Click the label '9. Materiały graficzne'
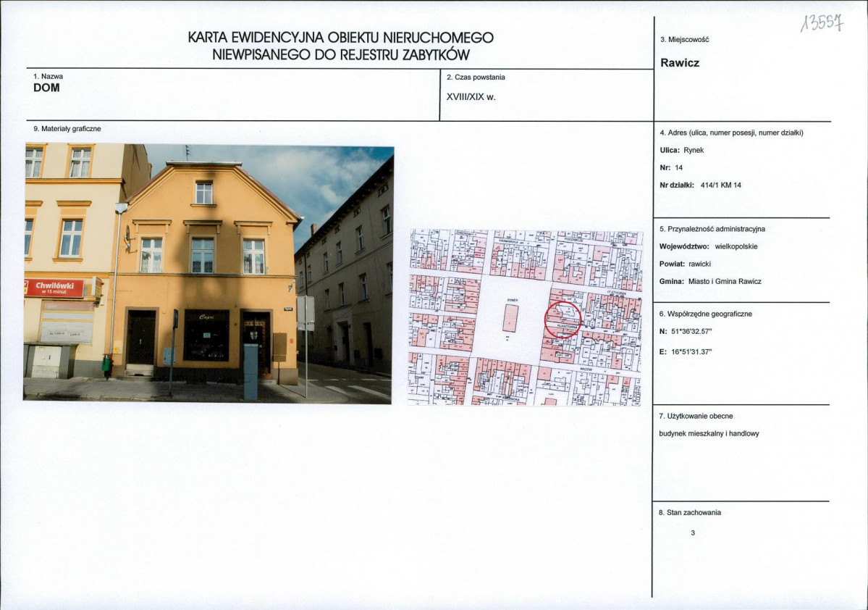Viewport: 868px width, 610px height. click(67, 128)
